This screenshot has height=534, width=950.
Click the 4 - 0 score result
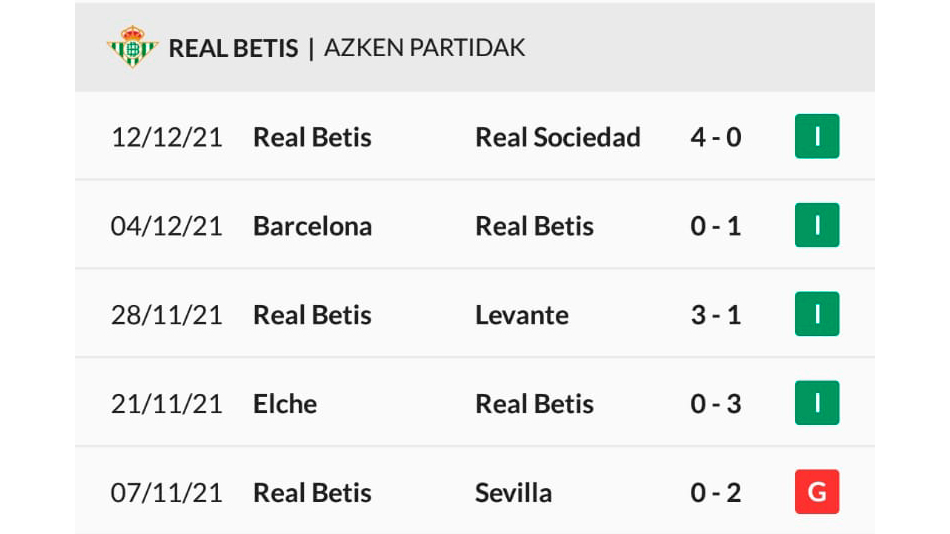point(716,138)
